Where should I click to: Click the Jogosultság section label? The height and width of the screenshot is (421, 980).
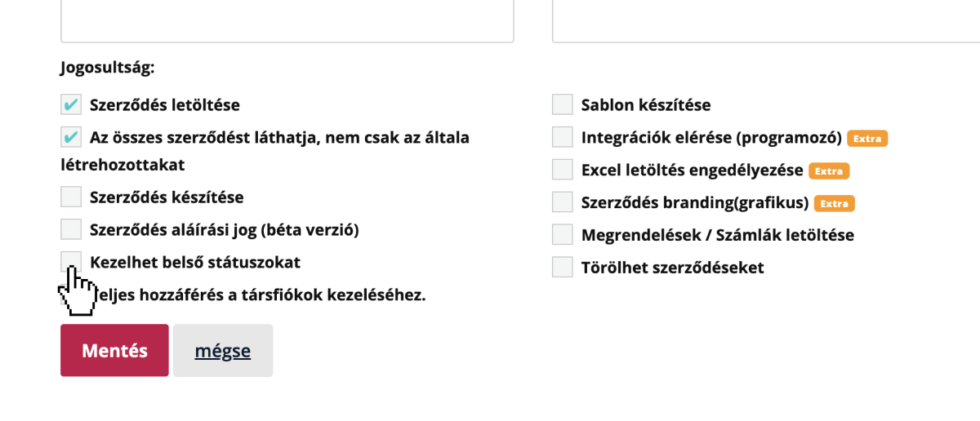107,69
